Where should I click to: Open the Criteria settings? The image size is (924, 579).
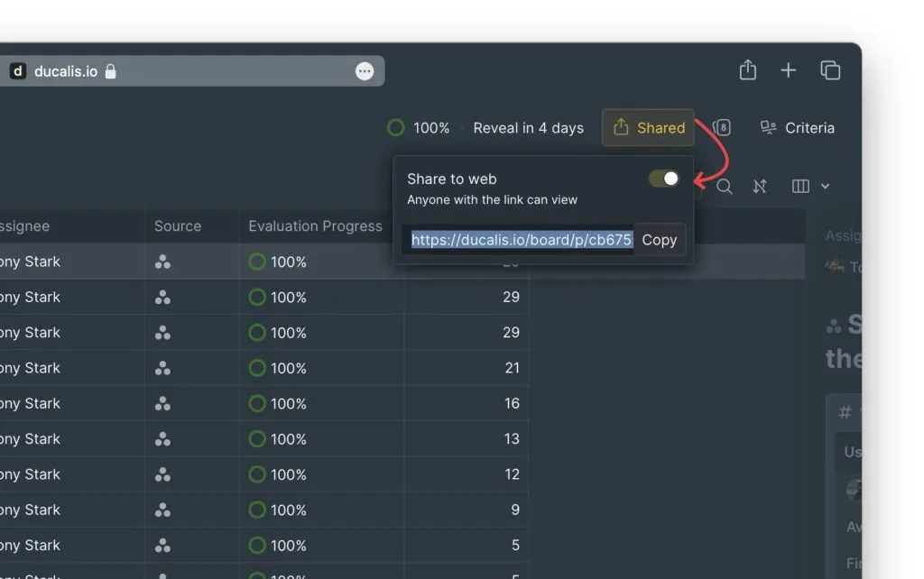point(797,128)
